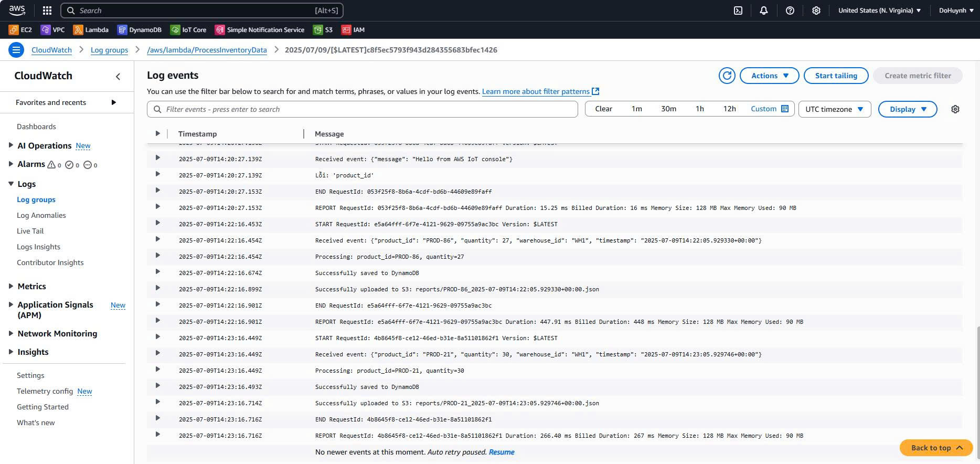Launch the CloudShell terminal icon
This screenshot has height=464, width=980.
click(x=738, y=10)
